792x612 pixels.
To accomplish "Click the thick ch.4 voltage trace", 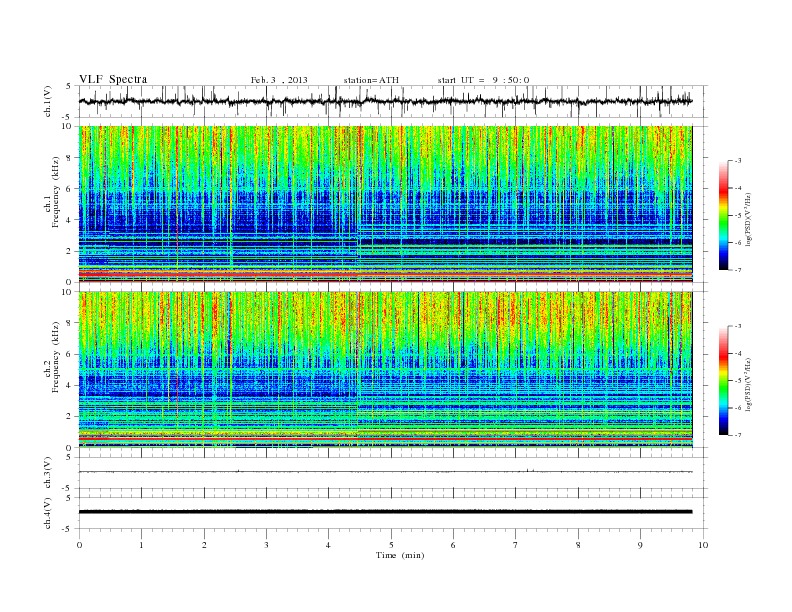I will pos(385,512).
